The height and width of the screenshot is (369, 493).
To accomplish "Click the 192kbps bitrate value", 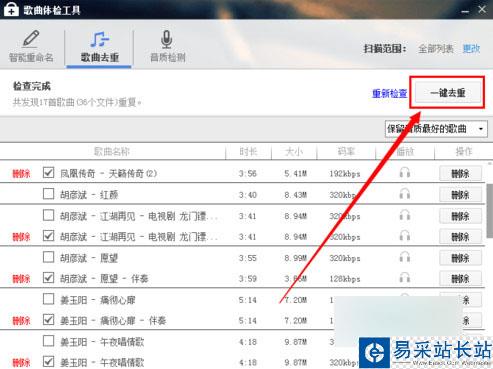I will pyautogui.click(x=345, y=174).
